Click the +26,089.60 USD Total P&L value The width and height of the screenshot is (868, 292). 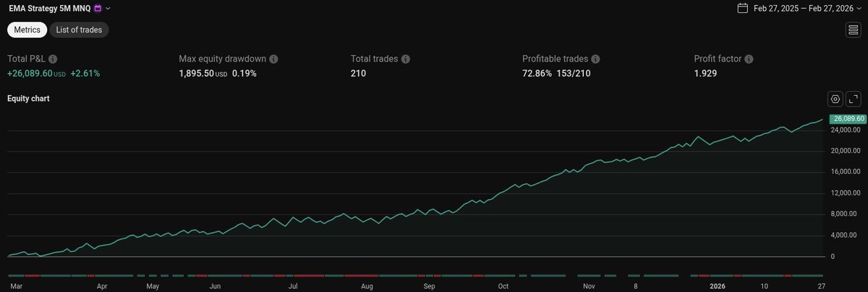36,74
